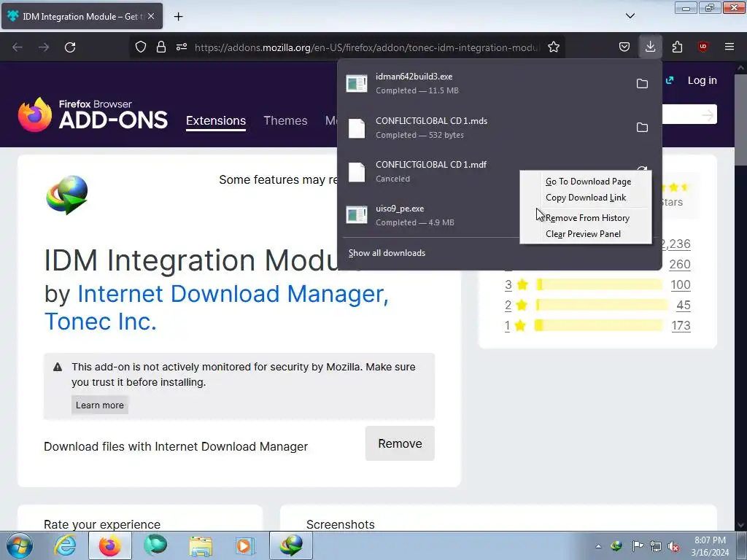Viewport: 747px width, 560px height.
Task: Click Show all downloads
Action: click(387, 253)
